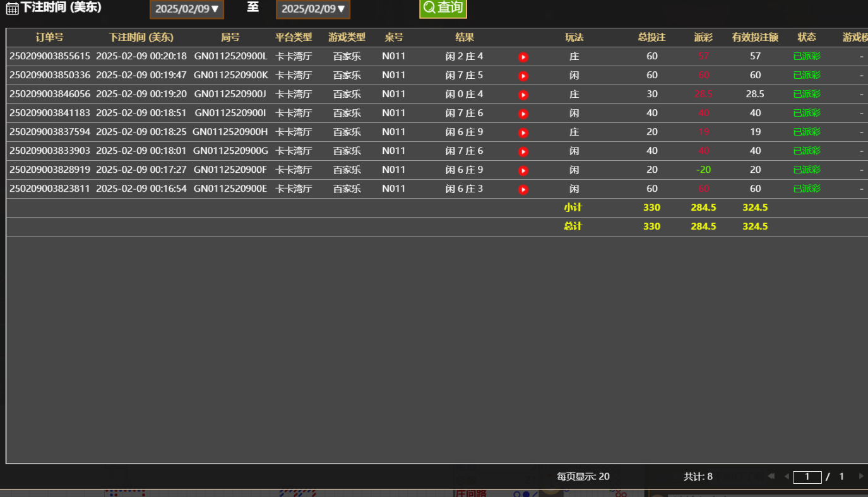The height and width of the screenshot is (497, 868).
Task: Click the page number input box
Action: (x=807, y=477)
